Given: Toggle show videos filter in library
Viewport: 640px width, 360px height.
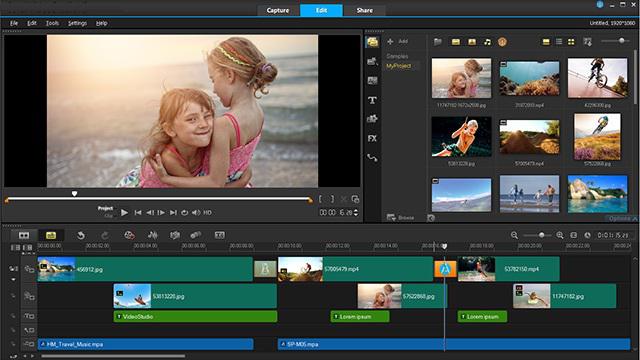Looking at the screenshot, I should 456,42.
